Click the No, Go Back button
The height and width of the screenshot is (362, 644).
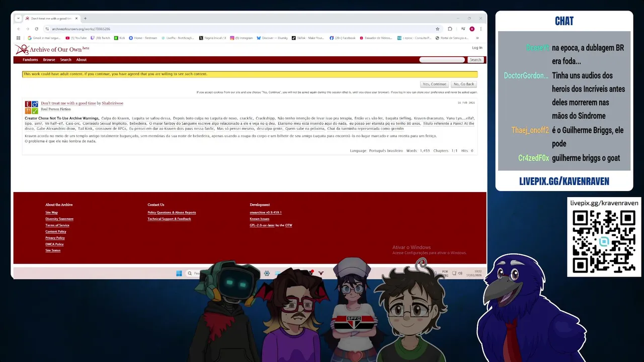pyautogui.click(x=463, y=84)
